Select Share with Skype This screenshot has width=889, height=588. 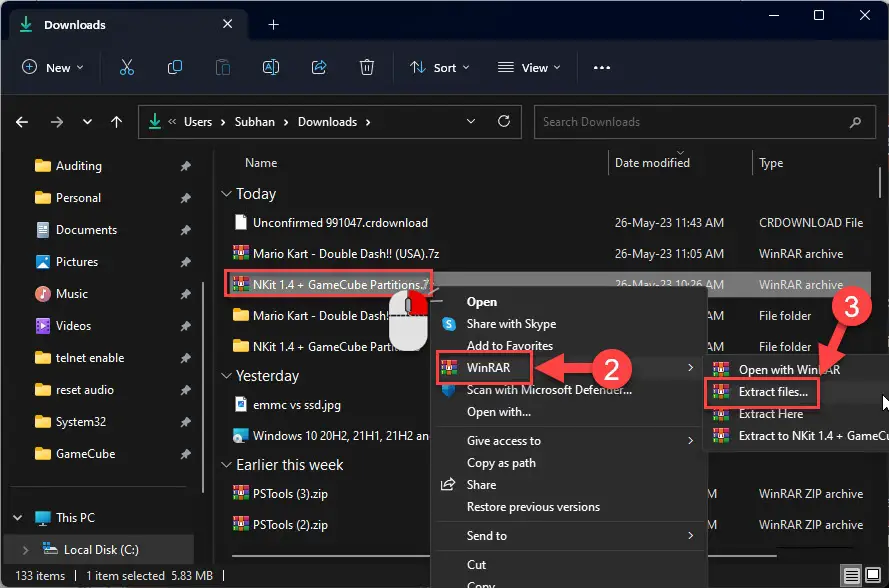coord(511,324)
